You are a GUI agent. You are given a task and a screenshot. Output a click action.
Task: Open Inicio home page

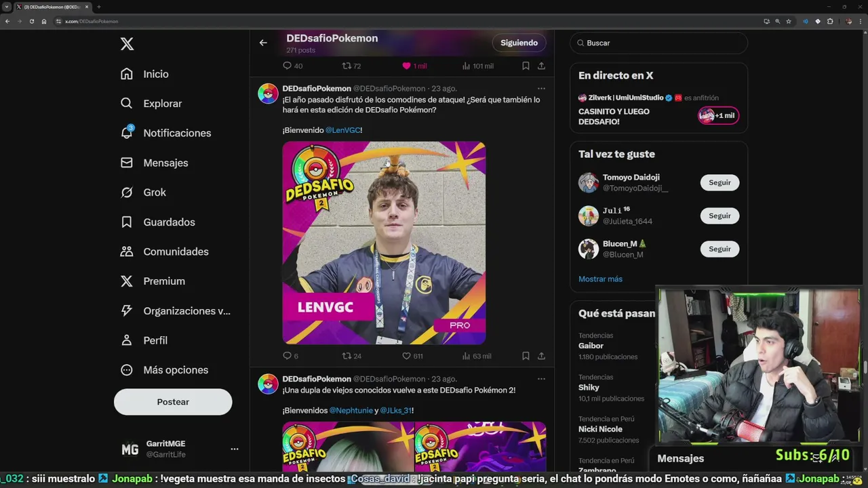144,74
